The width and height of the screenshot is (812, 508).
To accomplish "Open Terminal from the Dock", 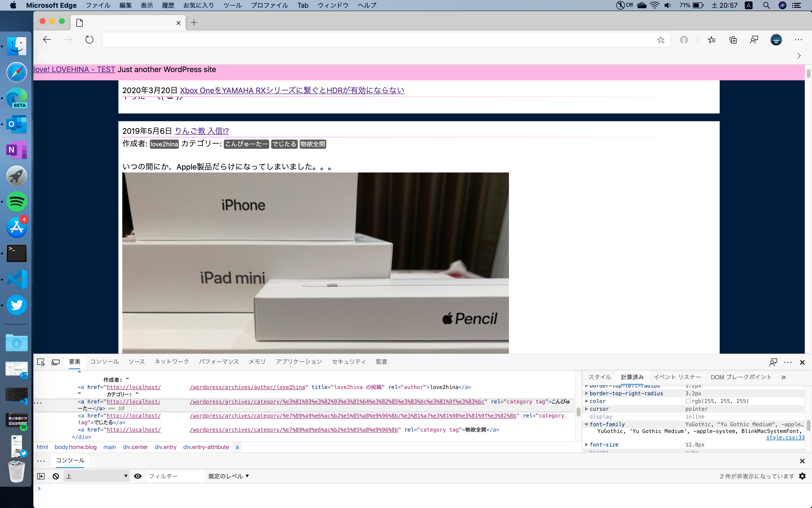I will pyautogui.click(x=16, y=253).
